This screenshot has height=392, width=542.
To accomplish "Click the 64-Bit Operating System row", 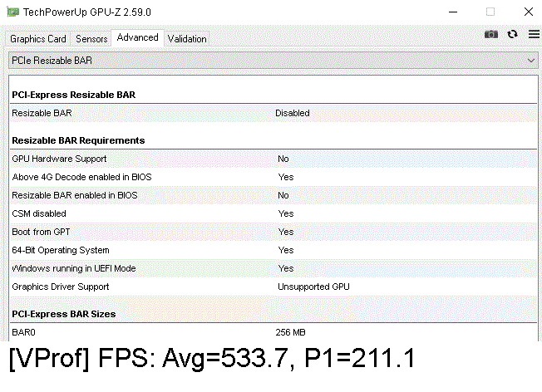I will click(271, 250).
